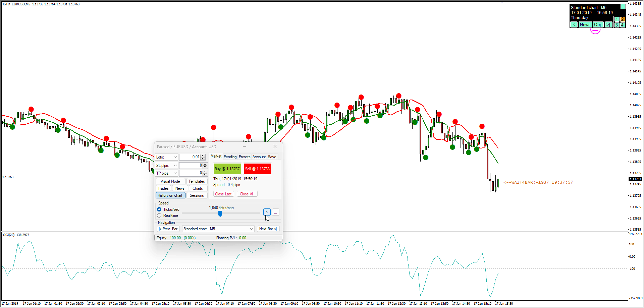Viewport: 644px width, 308px height.
Task: Toggle the History on chart button
Action: (170, 195)
